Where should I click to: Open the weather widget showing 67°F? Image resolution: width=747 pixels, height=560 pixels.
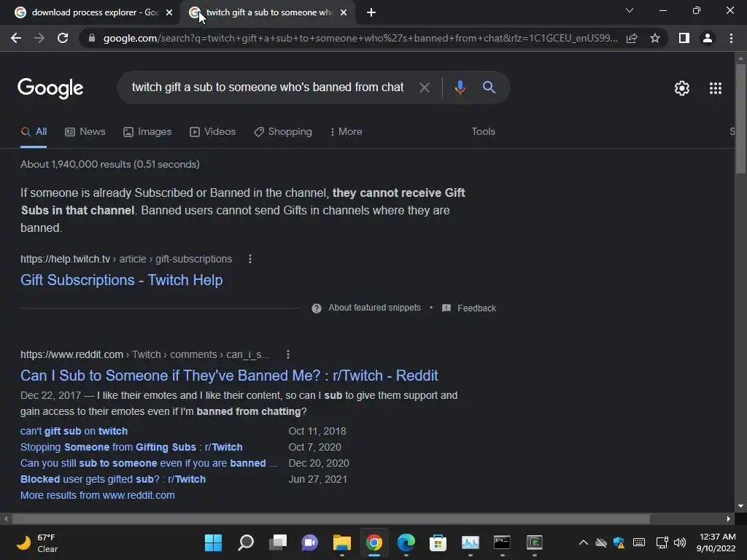(37, 542)
